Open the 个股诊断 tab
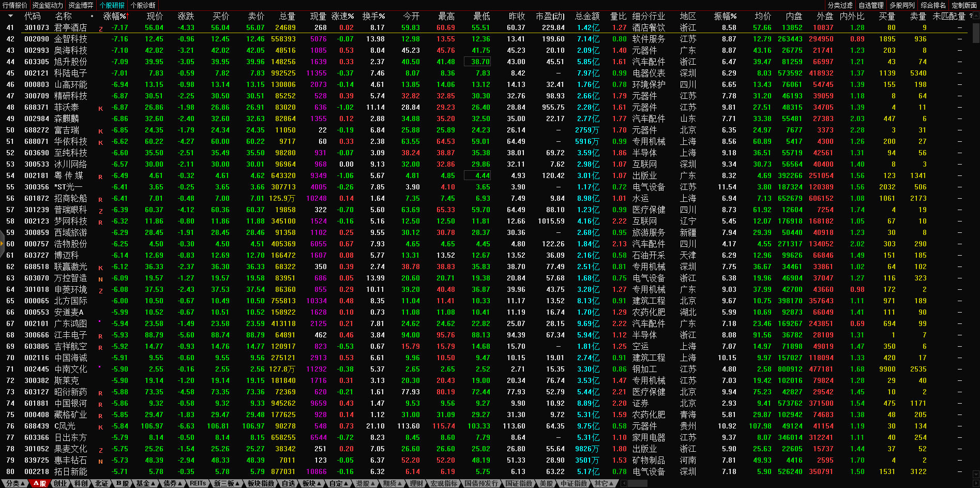980x488 pixels. (143, 5)
